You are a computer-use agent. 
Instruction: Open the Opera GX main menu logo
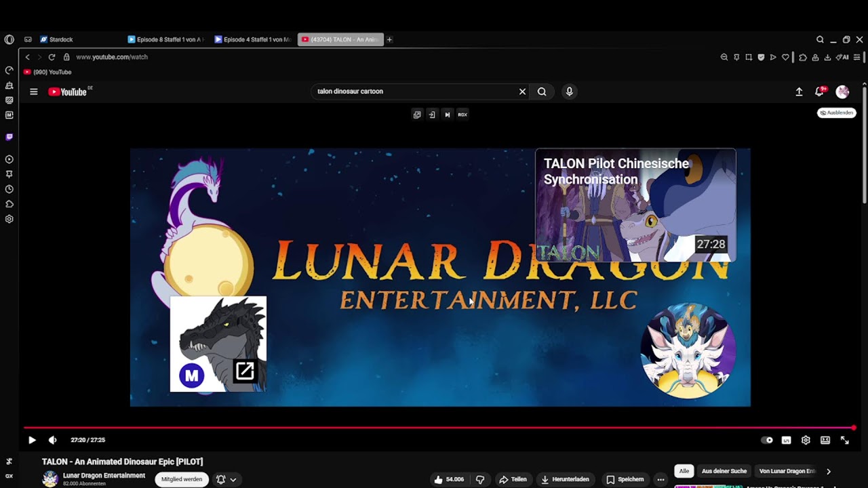pyautogui.click(x=9, y=39)
